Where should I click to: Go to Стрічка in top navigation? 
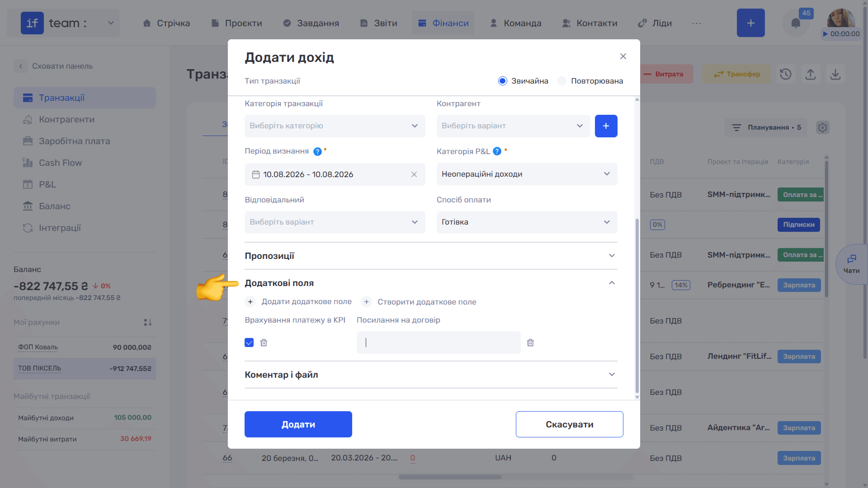click(166, 23)
